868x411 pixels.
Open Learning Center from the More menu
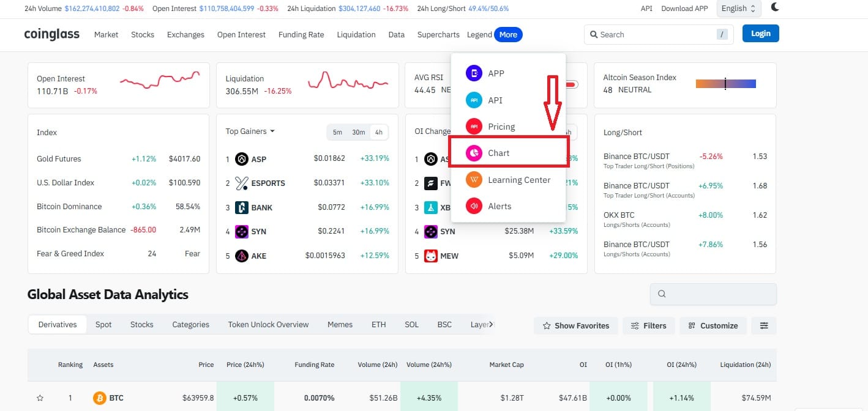(x=508, y=180)
